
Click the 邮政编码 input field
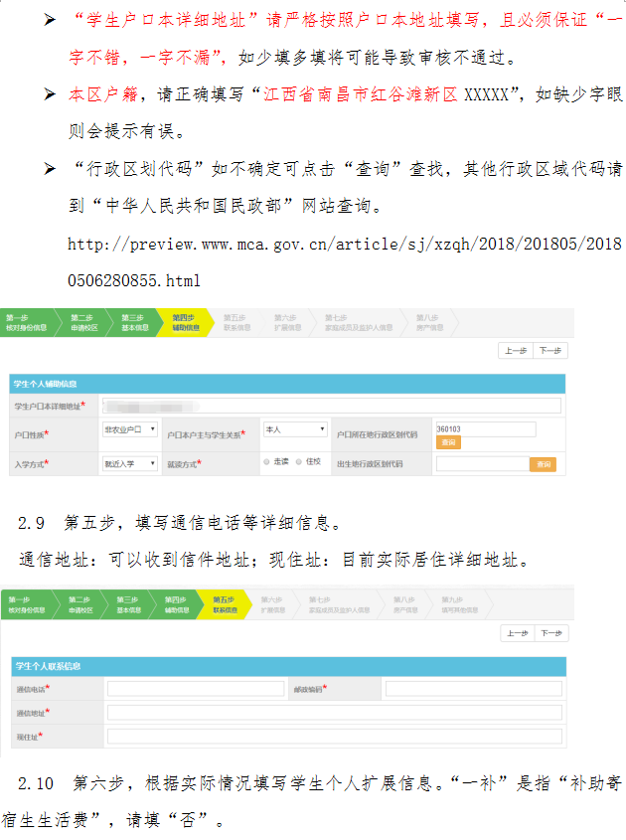pyautogui.click(x=473, y=688)
